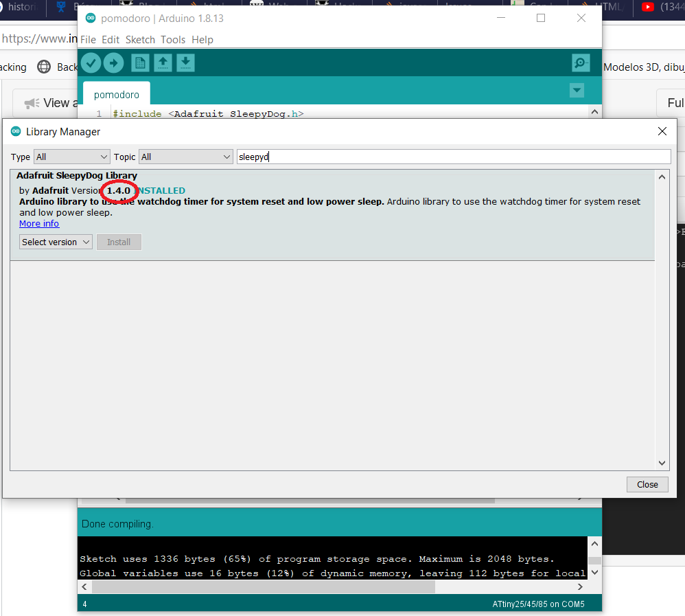Open the Help menu in Arduino
The image size is (685, 616).
(202, 40)
